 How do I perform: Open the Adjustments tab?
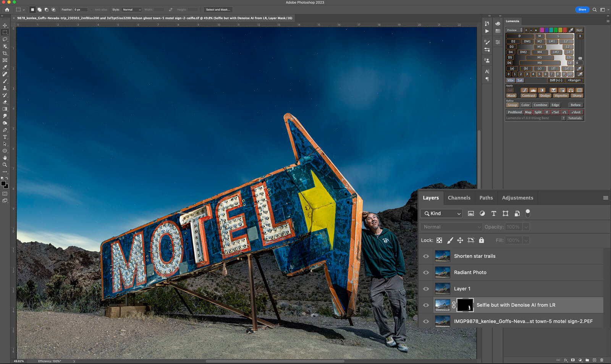pos(517,198)
